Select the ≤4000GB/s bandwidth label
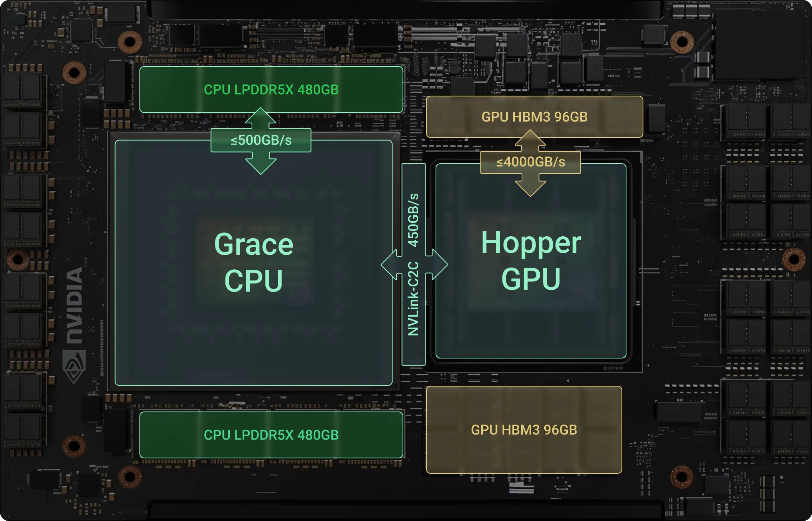 [x=530, y=162]
